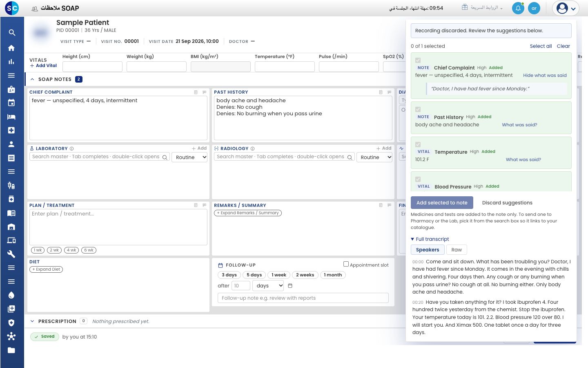Open the sidebar search magnifier icon

[12, 33]
